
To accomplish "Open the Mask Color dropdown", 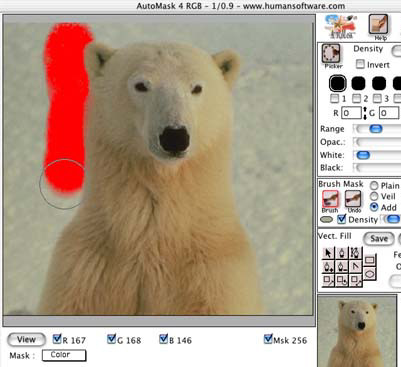I will [64, 355].
